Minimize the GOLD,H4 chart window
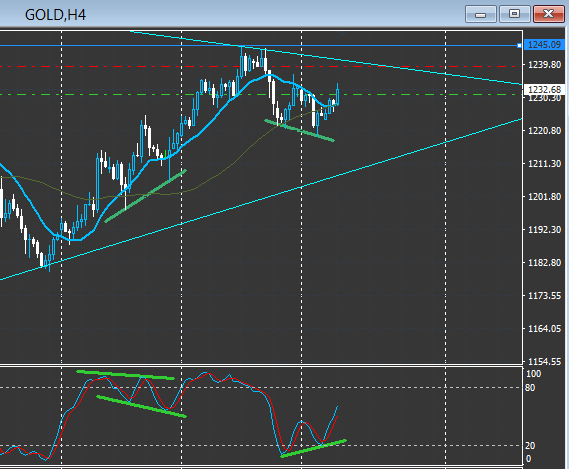This screenshot has height=469, width=569. coord(480,14)
